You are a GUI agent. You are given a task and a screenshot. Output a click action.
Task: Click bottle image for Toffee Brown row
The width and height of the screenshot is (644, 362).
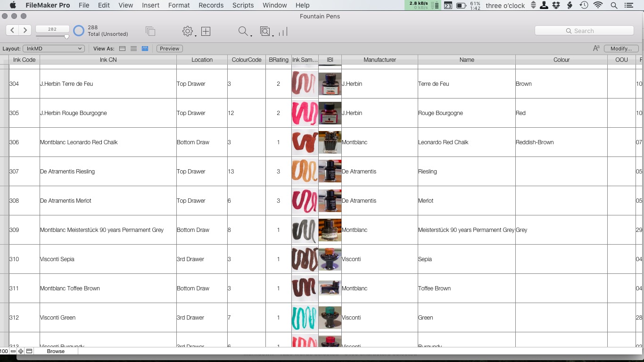pos(330,288)
